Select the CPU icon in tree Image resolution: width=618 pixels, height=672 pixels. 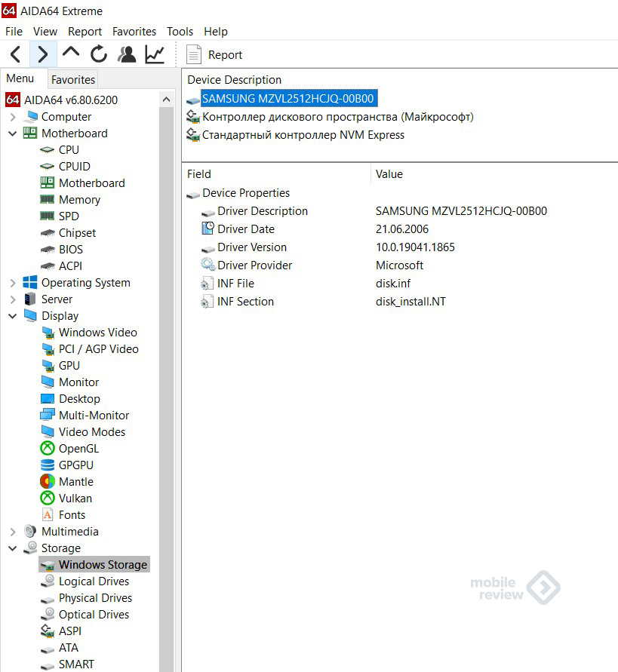pyautogui.click(x=48, y=150)
